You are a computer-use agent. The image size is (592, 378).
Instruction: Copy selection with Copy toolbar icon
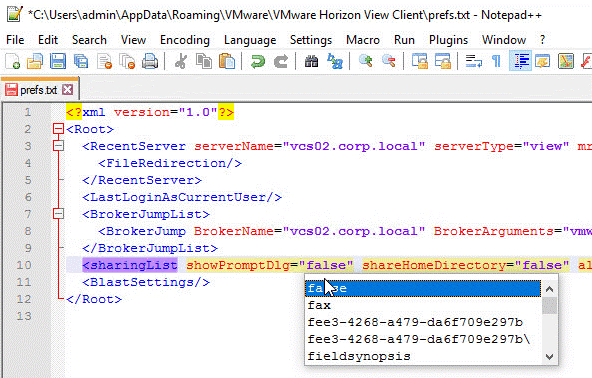pyautogui.click(x=204, y=61)
